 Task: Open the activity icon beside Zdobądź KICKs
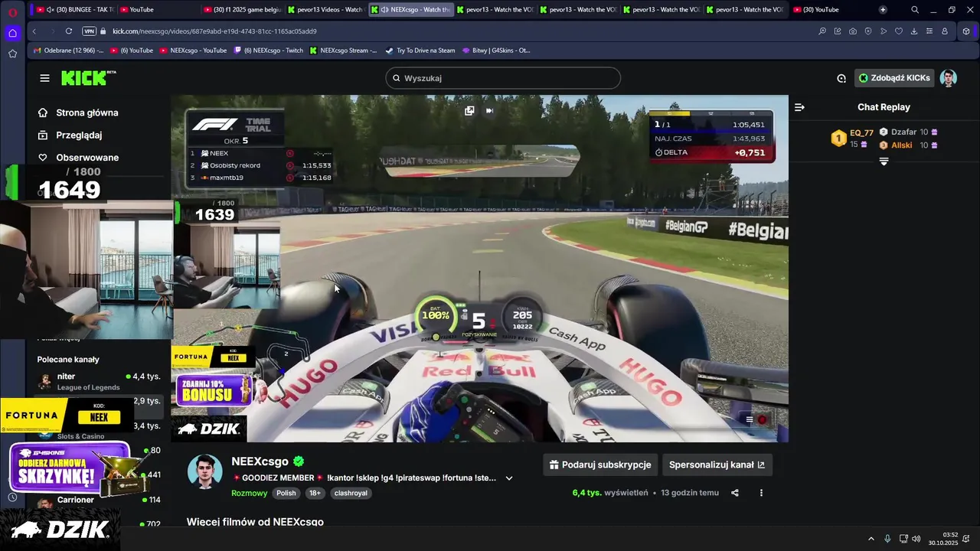coord(841,78)
